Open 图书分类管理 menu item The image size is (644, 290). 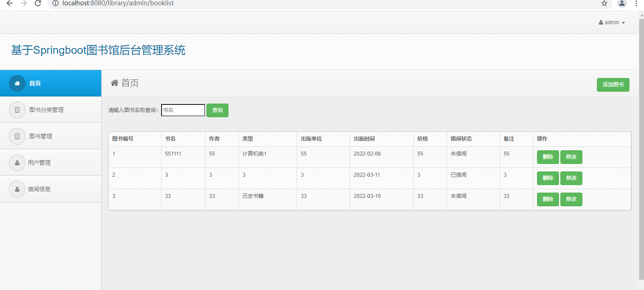tap(46, 110)
